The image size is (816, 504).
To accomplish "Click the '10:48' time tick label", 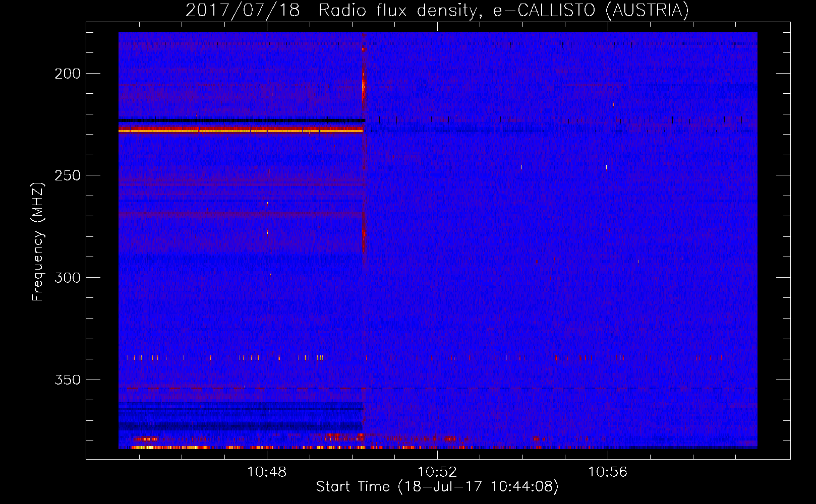I will [x=267, y=472].
